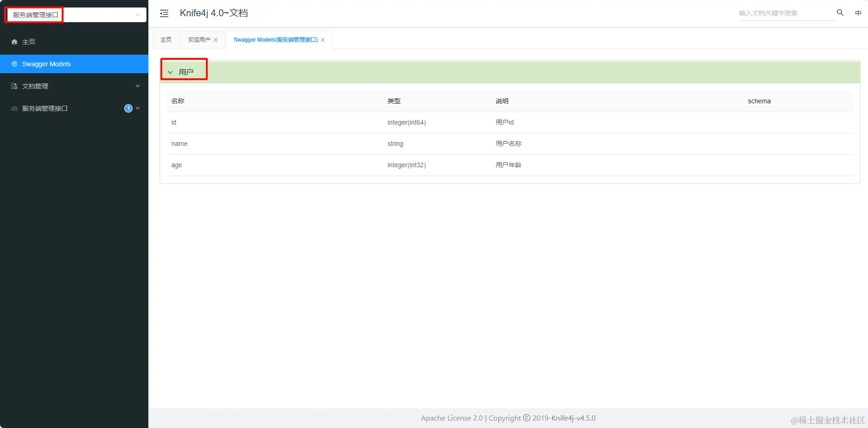Click the cloud icon beside 服务端管理接口
The image size is (868, 428).
click(x=14, y=108)
